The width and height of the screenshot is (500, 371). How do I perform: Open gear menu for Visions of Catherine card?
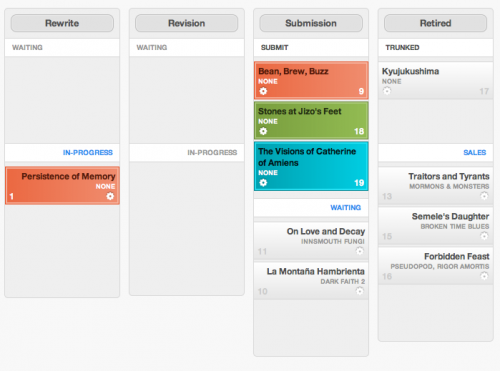pos(263,183)
